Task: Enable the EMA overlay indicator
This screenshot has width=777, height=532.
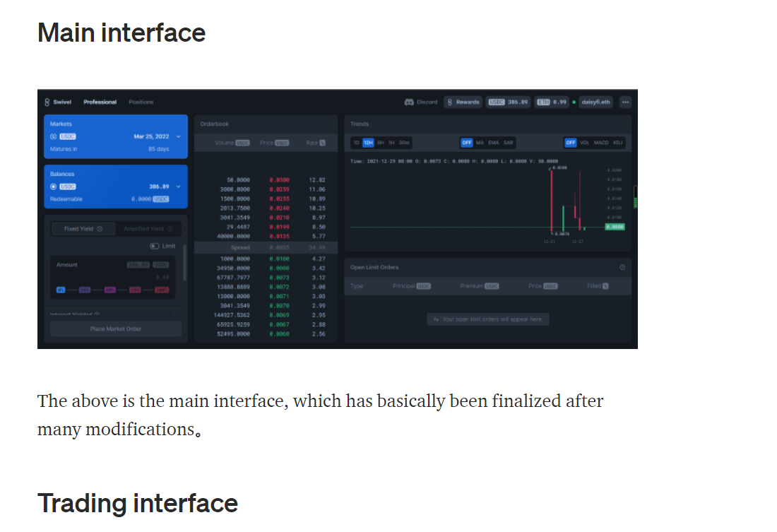Action: 494,143
